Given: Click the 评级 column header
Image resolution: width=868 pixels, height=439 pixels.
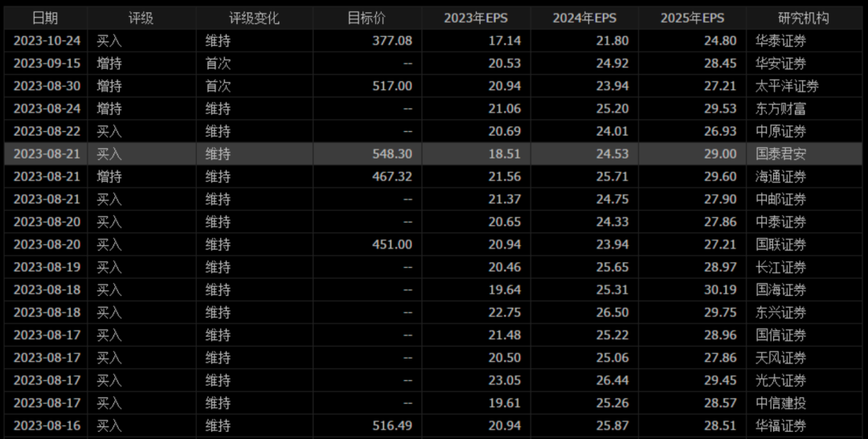Looking at the screenshot, I should click(x=141, y=18).
